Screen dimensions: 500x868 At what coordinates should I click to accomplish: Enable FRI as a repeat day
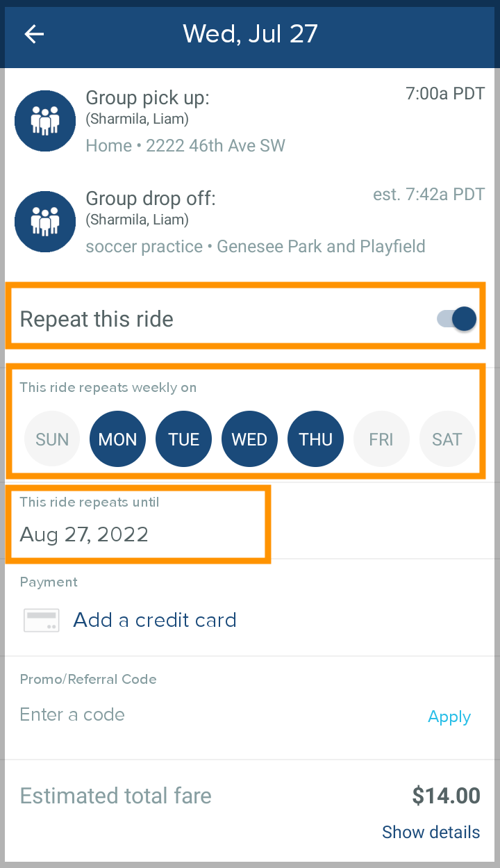(381, 439)
